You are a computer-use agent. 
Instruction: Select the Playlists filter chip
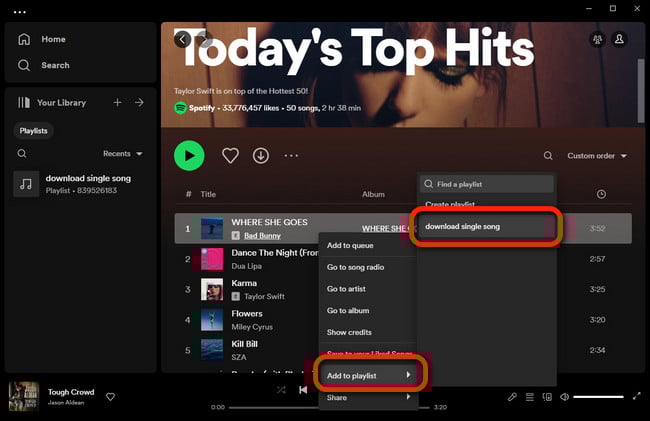click(x=34, y=131)
